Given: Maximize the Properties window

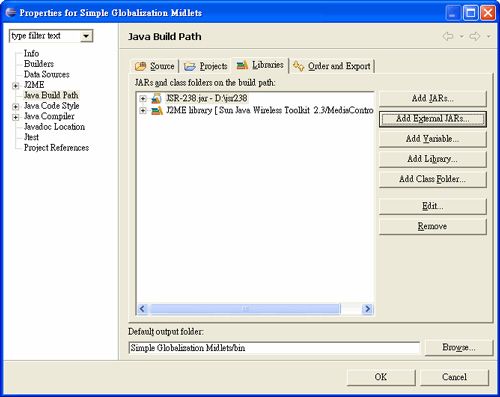Looking at the screenshot, I should (471, 13).
